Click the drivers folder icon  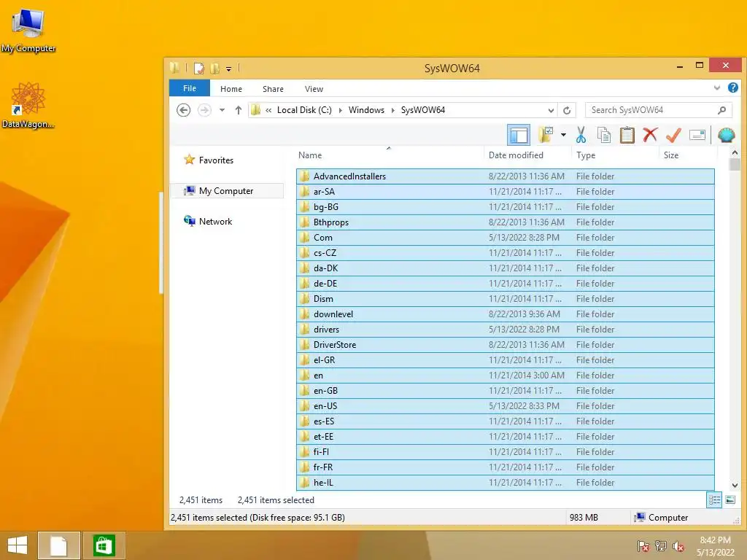pyautogui.click(x=304, y=330)
